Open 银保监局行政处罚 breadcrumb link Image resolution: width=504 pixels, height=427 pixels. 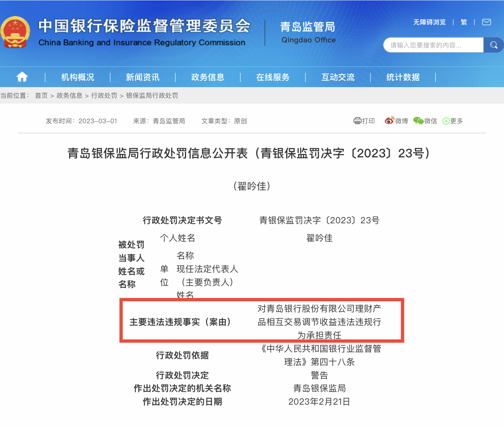(152, 95)
